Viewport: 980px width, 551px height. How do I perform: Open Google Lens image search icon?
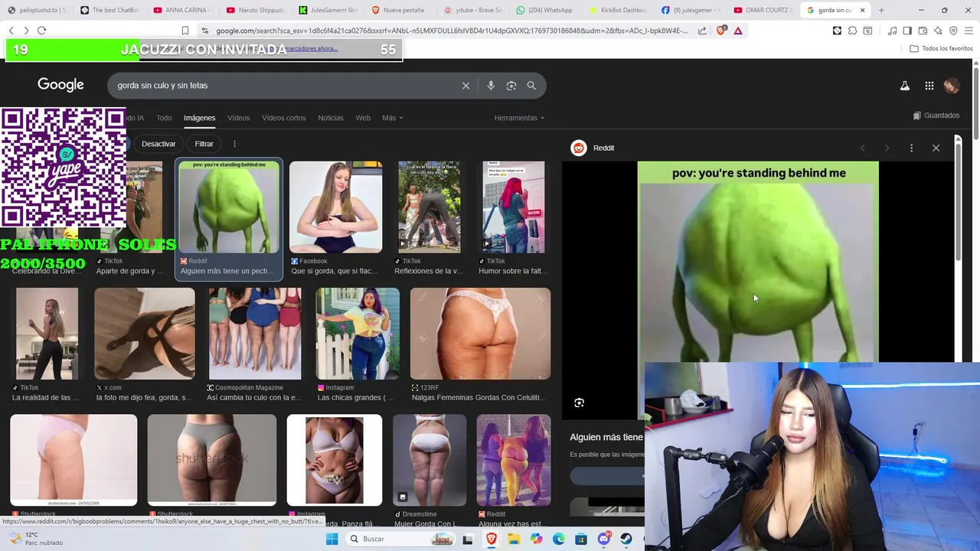point(511,86)
